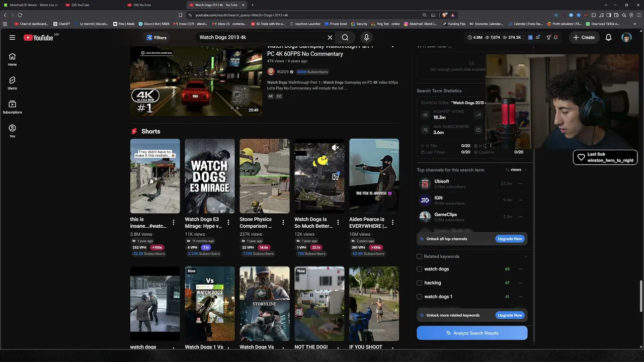Open the Create menu
Screen dimensions: 644x362
click(584, 37)
